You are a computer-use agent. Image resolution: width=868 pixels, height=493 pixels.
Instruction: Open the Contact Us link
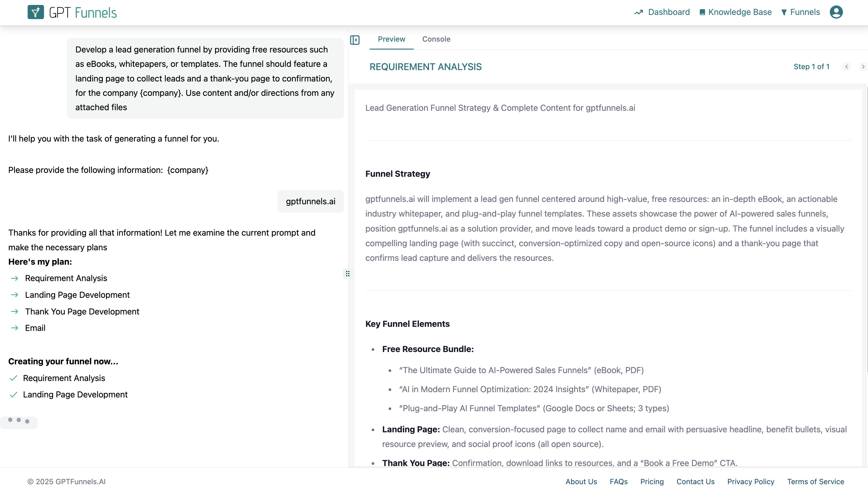(696, 482)
